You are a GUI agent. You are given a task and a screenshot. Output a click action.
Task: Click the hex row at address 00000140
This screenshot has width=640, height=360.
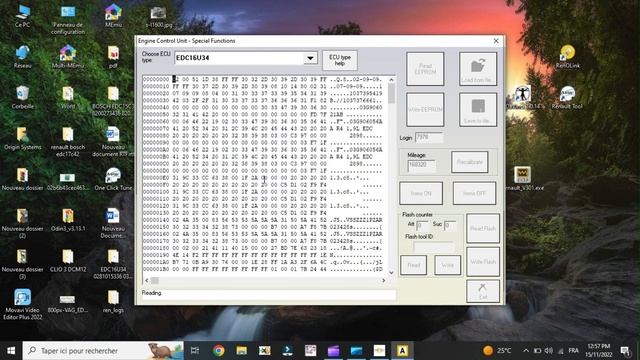coord(263,220)
